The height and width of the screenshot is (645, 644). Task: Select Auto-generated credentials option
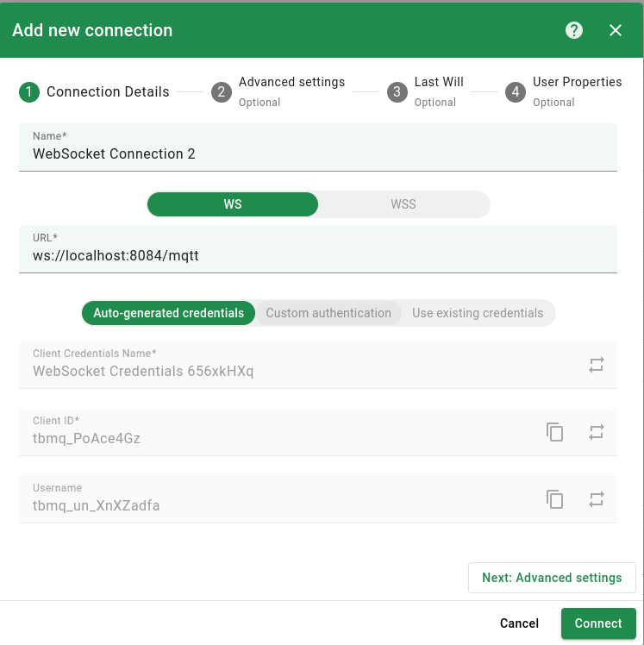(x=168, y=313)
